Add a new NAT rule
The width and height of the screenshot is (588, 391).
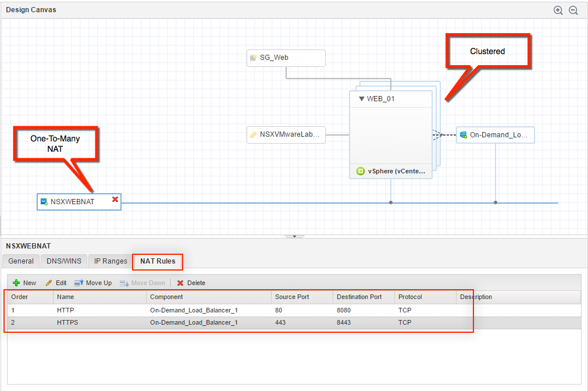(x=24, y=283)
